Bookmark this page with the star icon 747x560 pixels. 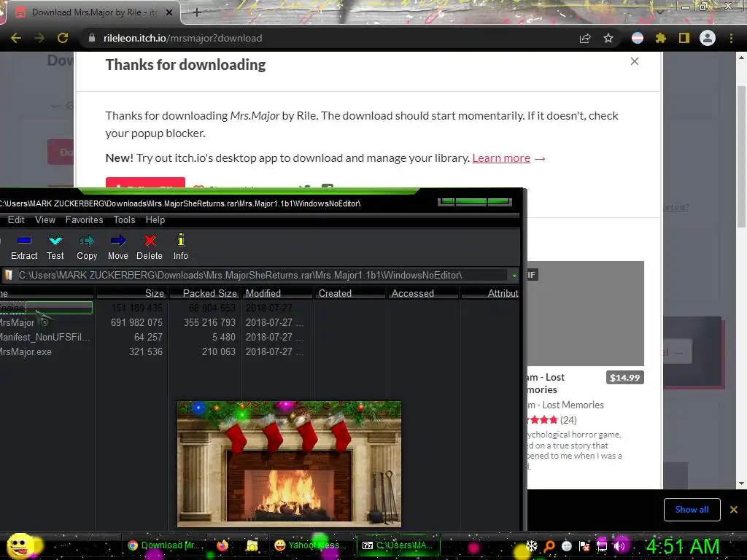[608, 38]
